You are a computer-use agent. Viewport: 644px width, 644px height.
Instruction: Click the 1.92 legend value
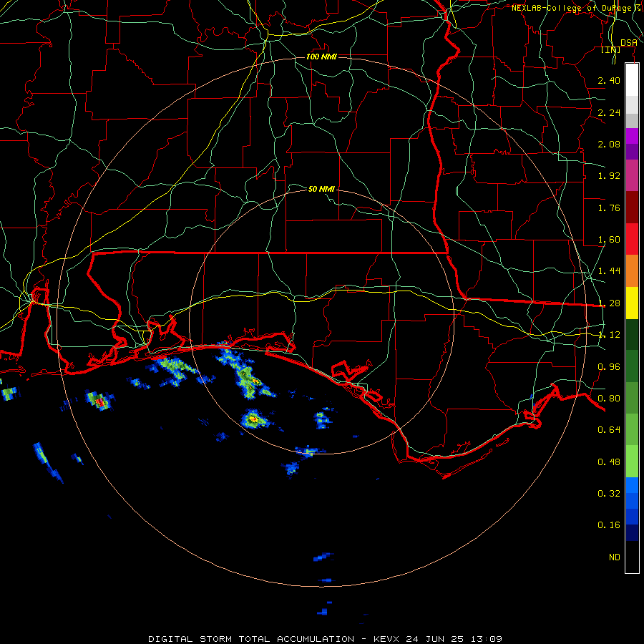click(x=609, y=176)
